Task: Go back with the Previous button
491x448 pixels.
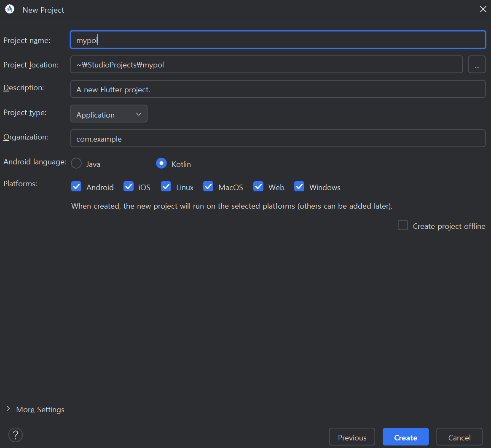Action: click(x=352, y=437)
